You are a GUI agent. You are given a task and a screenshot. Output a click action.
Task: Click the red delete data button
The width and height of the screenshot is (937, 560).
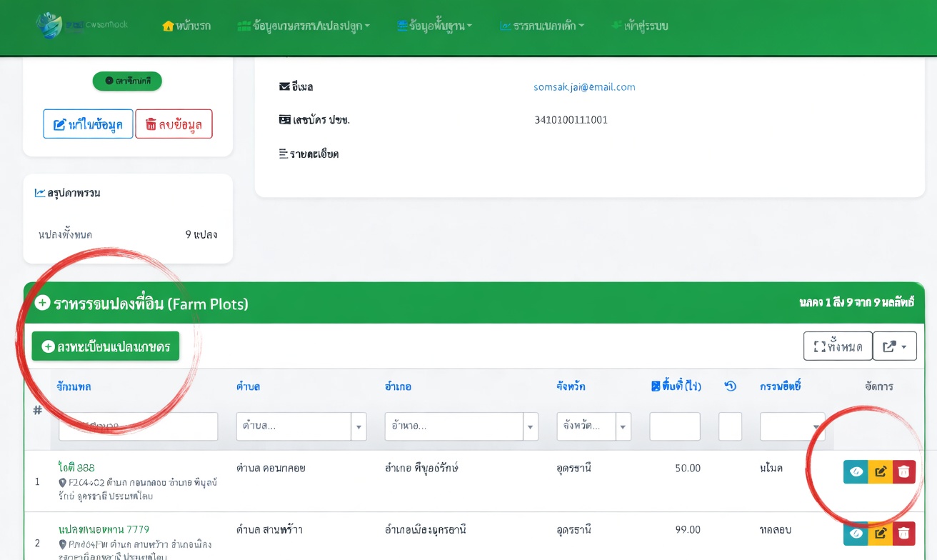174,124
